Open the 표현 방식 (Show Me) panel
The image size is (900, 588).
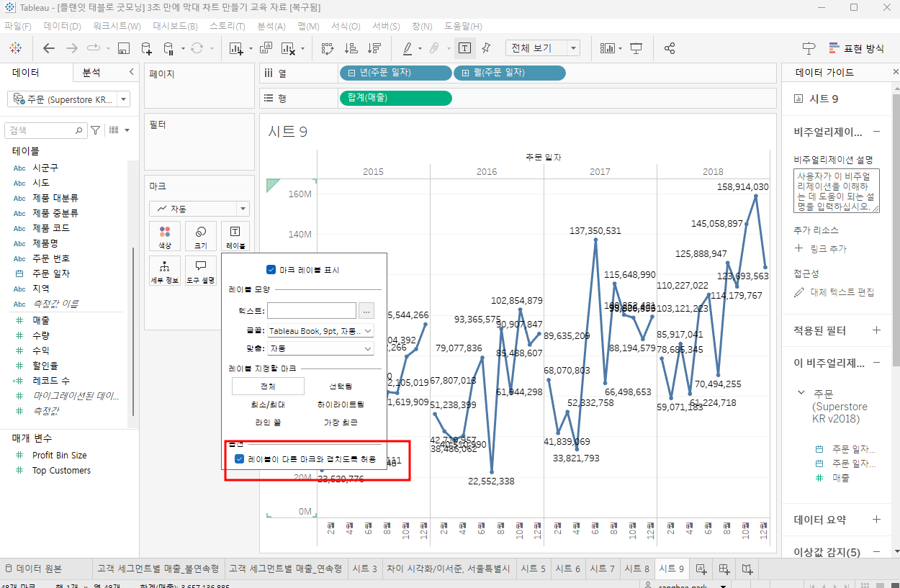pos(856,48)
